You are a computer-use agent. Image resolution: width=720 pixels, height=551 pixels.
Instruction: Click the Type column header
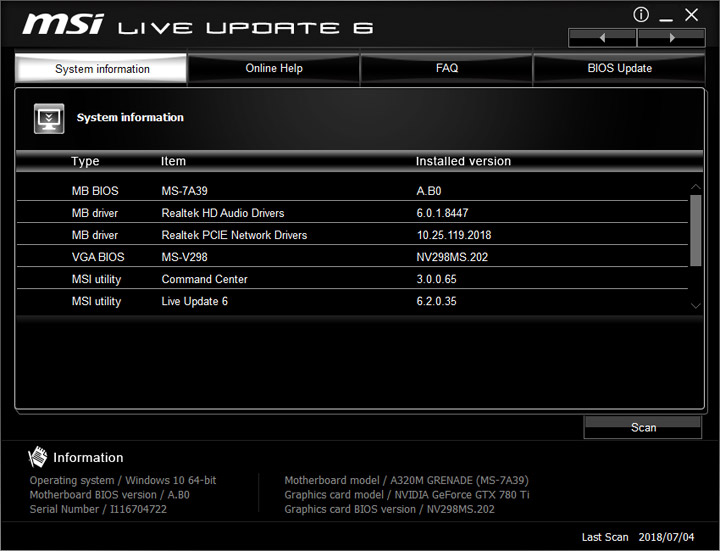coord(85,161)
